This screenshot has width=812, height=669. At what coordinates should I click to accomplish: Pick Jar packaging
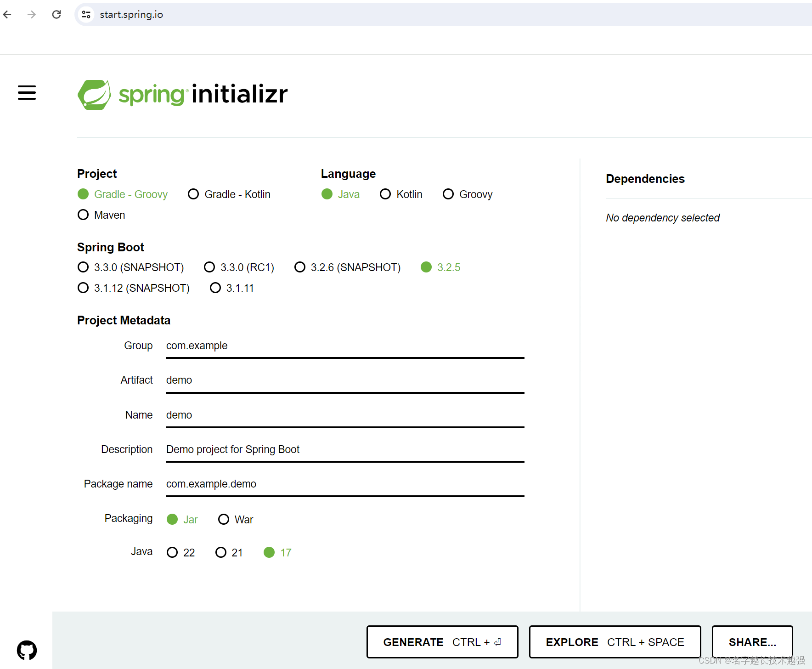coord(182,520)
